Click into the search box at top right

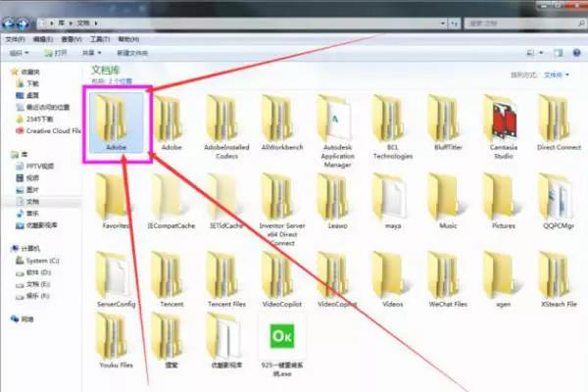[524, 24]
